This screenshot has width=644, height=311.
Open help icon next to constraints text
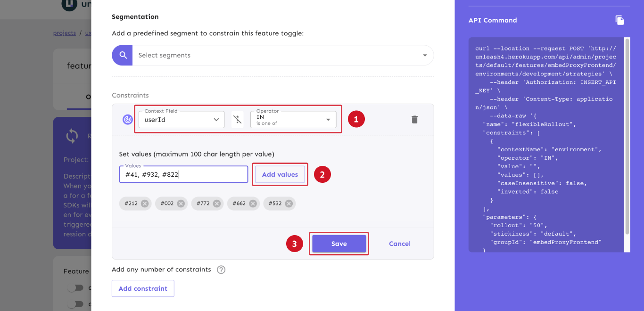click(x=221, y=270)
